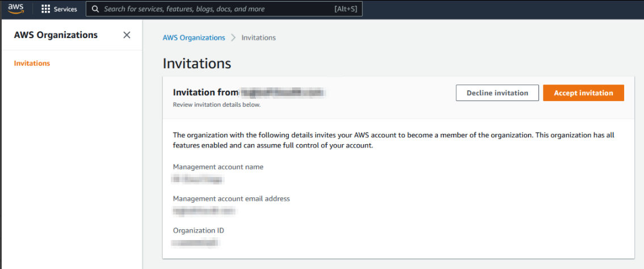Viewport: 644px width, 269px height.
Task: Accept the organization invitation
Action: 584,93
